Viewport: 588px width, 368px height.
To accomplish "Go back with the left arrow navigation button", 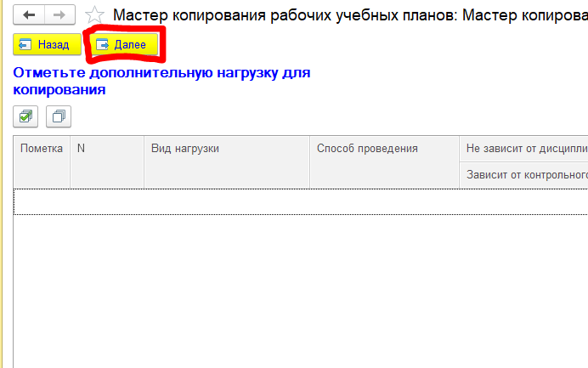I will 29,15.
